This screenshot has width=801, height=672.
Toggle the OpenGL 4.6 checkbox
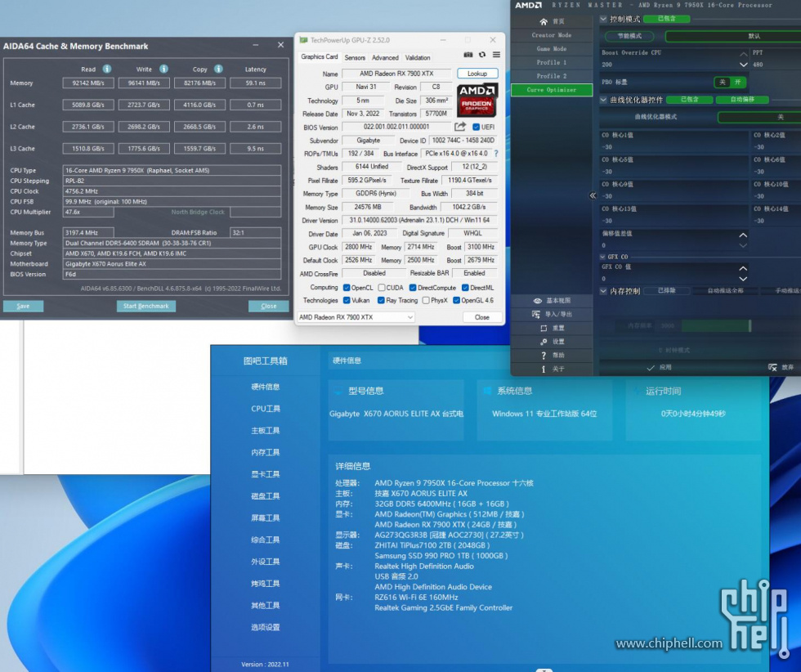point(456,301)
